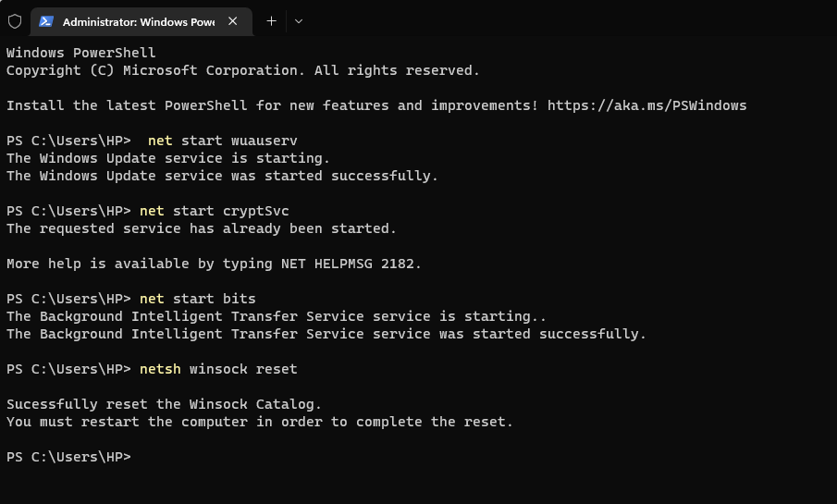Viewport: 837px width, 504px height.
Task: Click the Copyright Microsoft Corporation line
Action: 242,70
